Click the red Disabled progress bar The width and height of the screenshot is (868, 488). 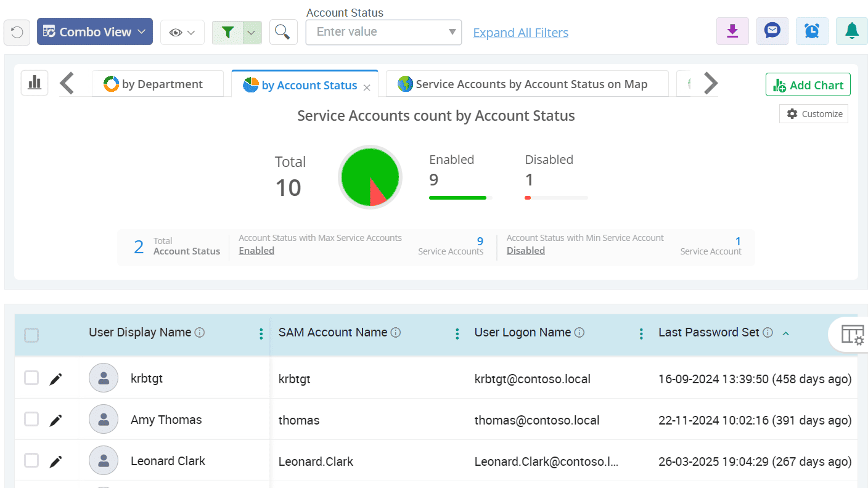pyautogui.click(x=528, y=197)
